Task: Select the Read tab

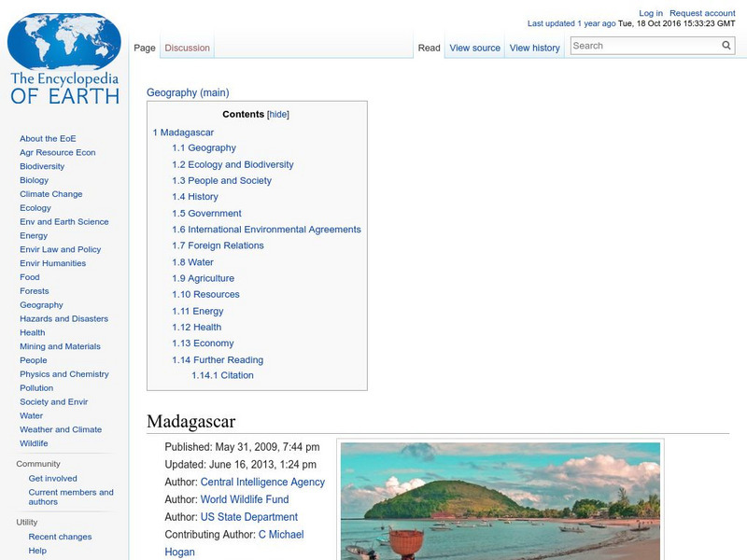Action: tap(429, 47)
